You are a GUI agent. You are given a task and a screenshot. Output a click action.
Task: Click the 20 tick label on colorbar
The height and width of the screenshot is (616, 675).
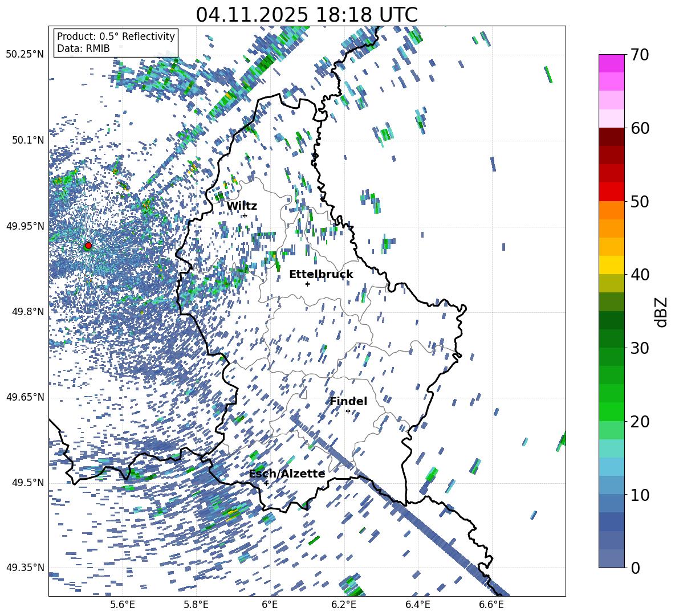click(x=640, y=422)
